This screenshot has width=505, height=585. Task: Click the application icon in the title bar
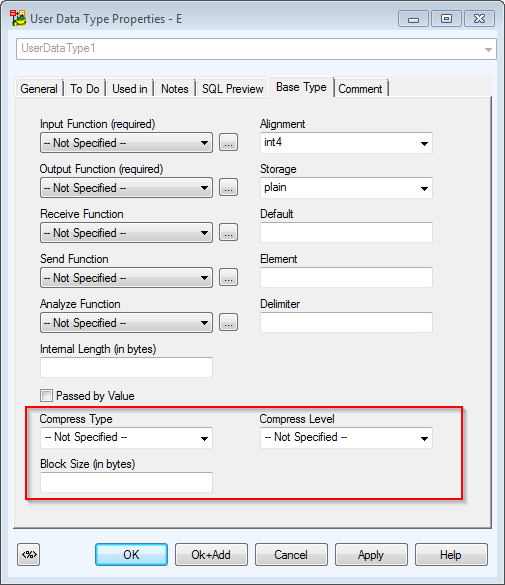[x=18, y=18]
